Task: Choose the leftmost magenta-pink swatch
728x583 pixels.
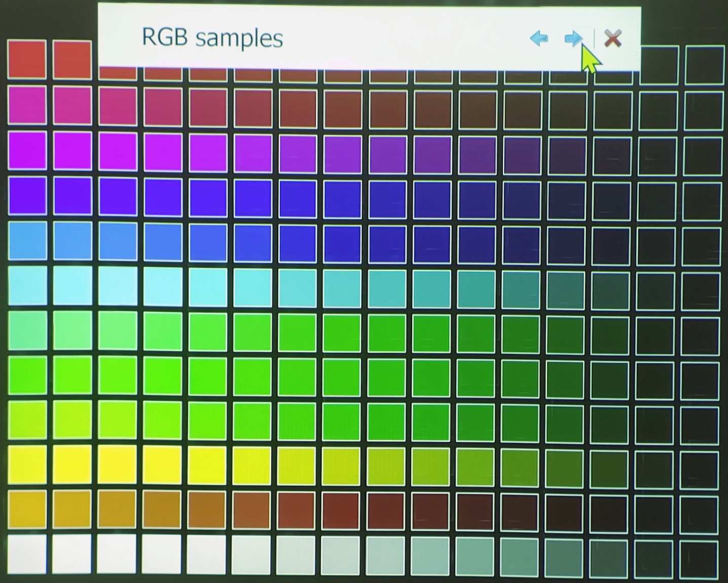Action: (27, 105)
